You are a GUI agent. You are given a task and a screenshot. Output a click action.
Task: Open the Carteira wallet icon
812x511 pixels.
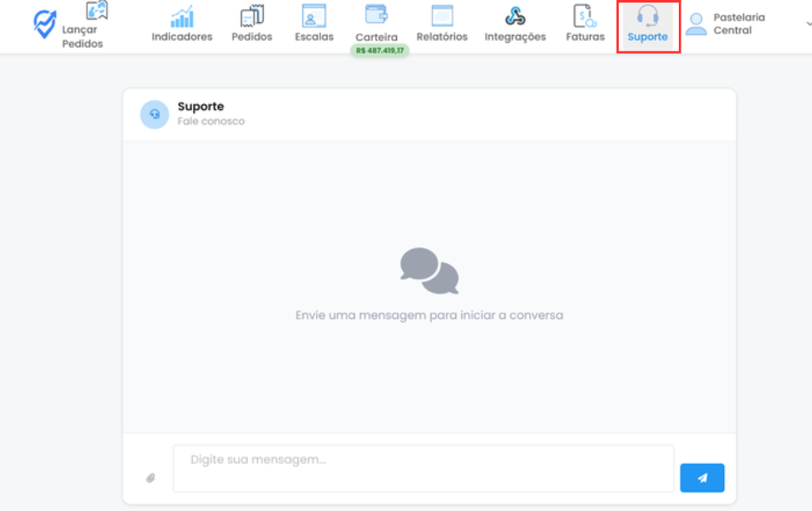[x=377, y=15]
